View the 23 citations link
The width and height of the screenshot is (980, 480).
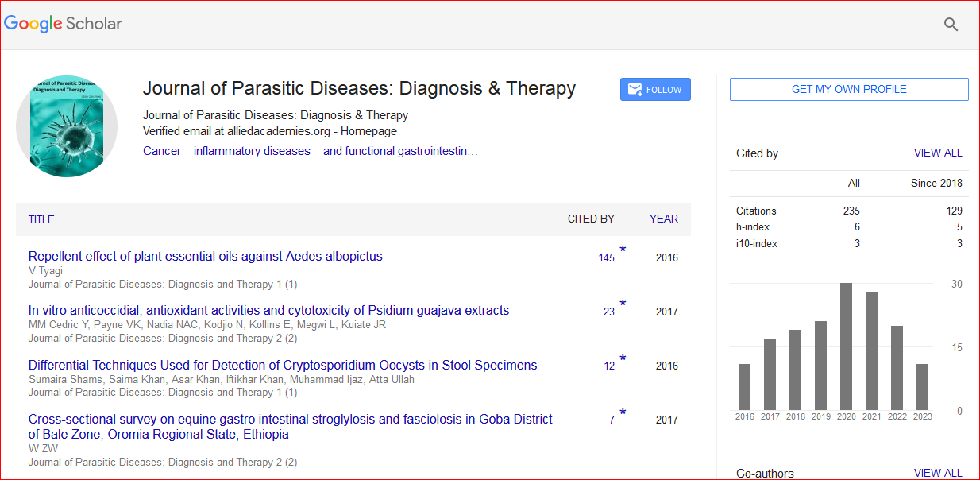(608, 312)
